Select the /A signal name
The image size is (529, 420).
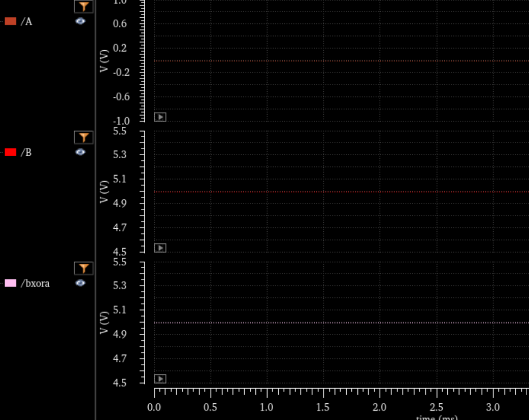(x=26, y=22)
